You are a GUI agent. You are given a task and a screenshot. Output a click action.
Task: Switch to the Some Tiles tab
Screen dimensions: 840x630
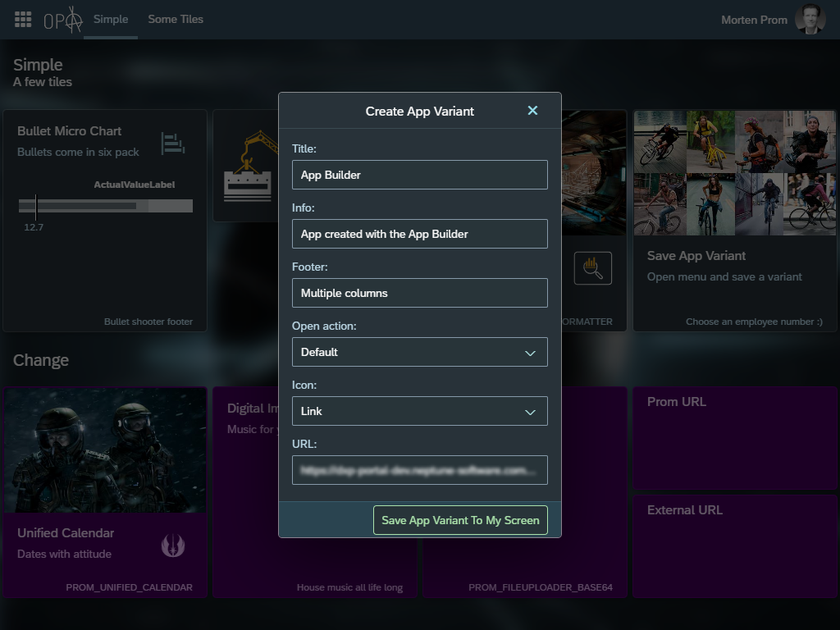[176, 19]
